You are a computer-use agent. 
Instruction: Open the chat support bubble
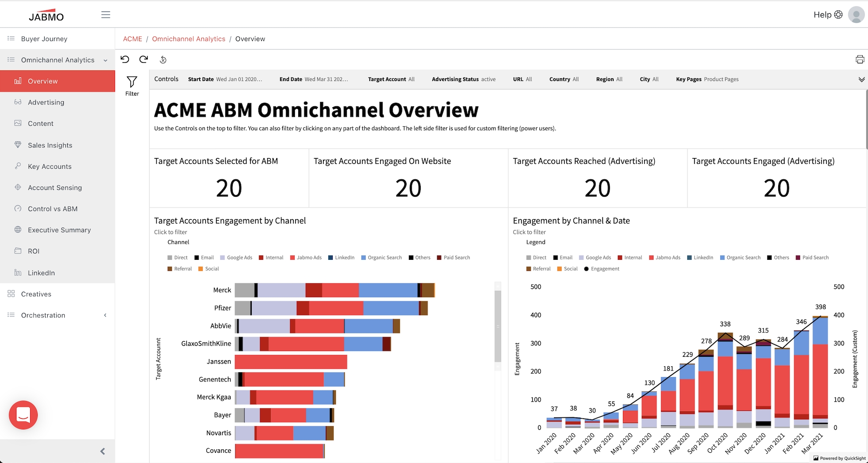point(23,415)
